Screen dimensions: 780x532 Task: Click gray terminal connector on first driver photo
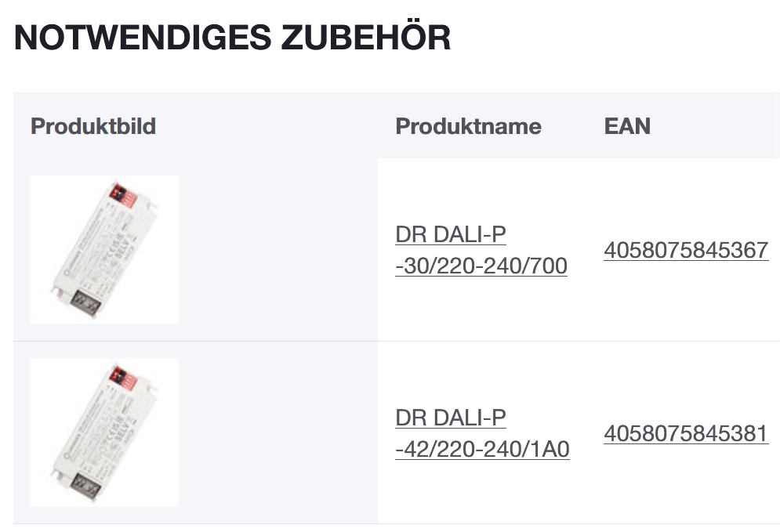(85, 301)
